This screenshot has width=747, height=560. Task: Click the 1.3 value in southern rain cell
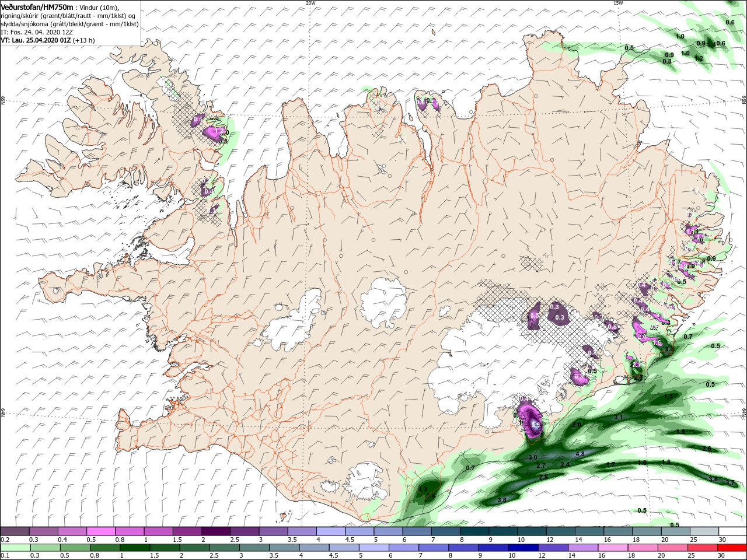423,489
